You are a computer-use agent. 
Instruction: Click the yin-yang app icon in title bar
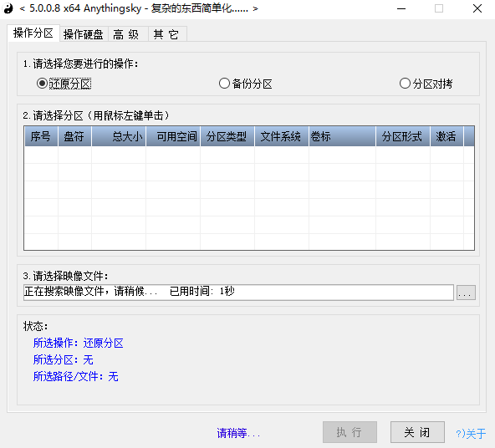[8, 8]
